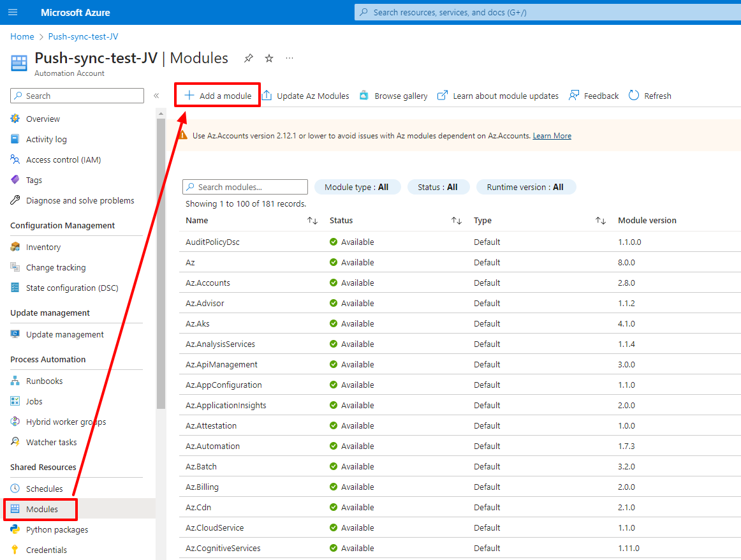Open the Runtime version filter
This screenshot has height=560, width=741.
click(x=525, y=187)
